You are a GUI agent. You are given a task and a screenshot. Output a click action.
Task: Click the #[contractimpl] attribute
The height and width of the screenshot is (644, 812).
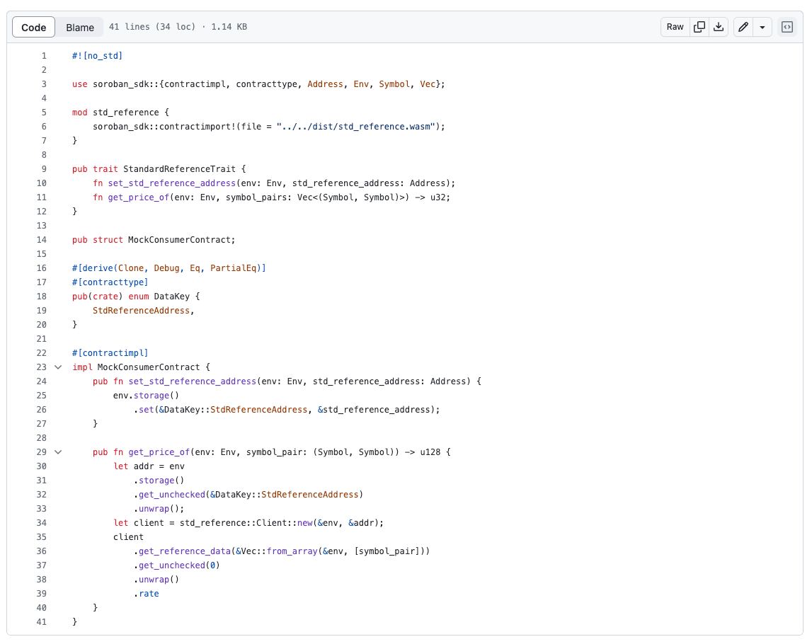(110, 353)
